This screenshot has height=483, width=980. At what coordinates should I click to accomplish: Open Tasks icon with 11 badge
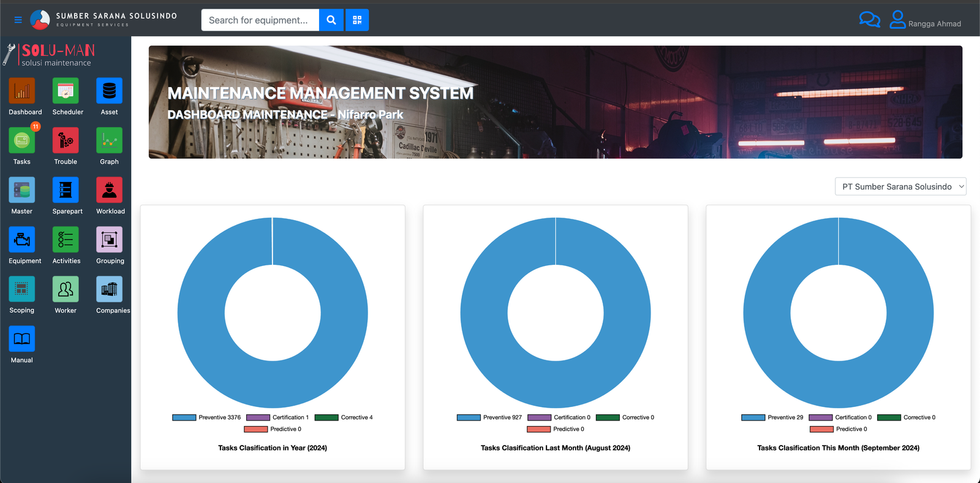click(22, 140)
